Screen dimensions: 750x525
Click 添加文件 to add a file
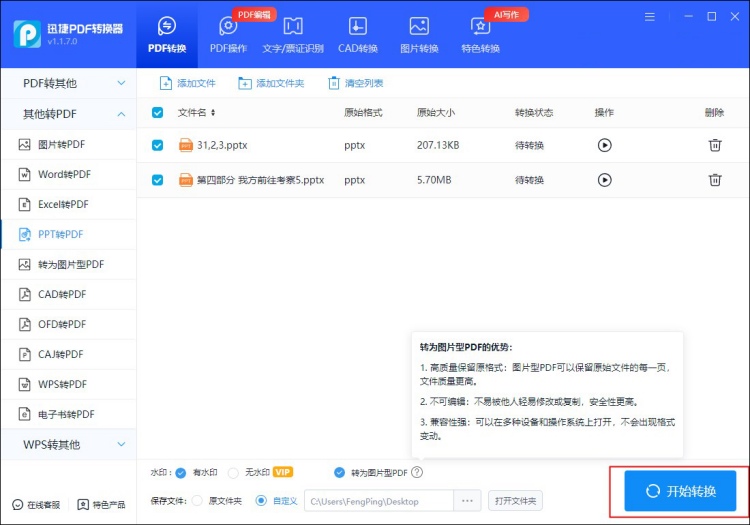(x=188, y=83)
